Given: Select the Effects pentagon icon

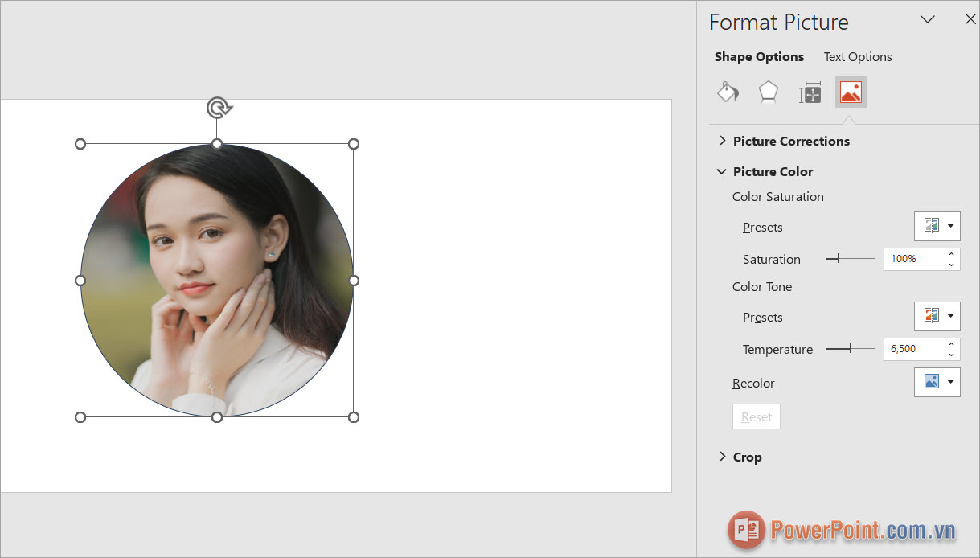Looking at the screenshot, I should 769,92.
